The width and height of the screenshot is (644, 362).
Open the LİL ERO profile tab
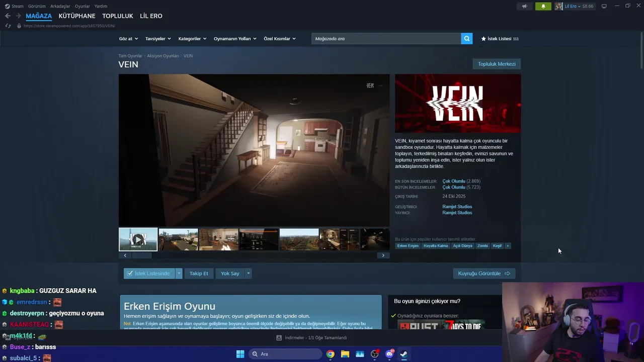pyautogui.click(x=151, y=16)
